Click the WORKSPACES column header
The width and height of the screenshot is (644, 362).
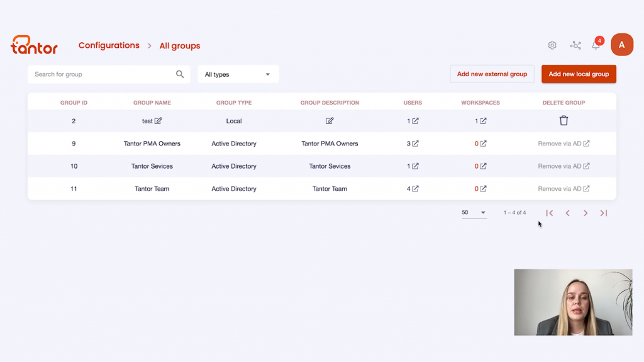tap(480, 103)
